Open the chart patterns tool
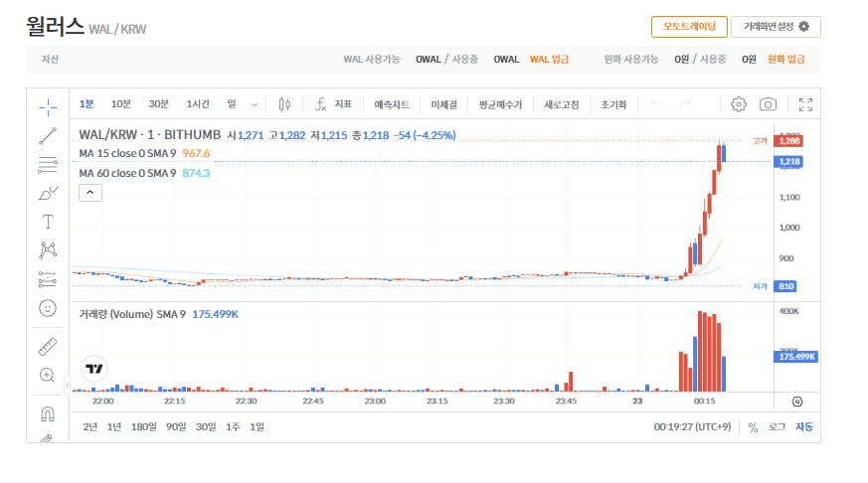Viewport: 868px width, 483px height. 48,250
